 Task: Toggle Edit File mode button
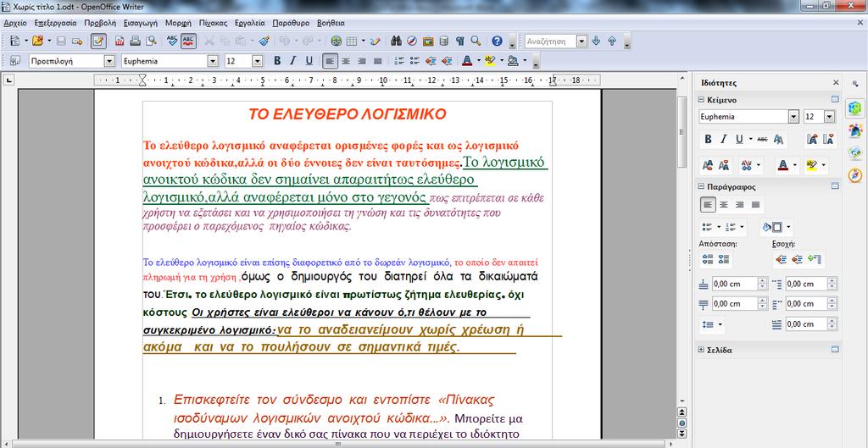click(98, 41)
